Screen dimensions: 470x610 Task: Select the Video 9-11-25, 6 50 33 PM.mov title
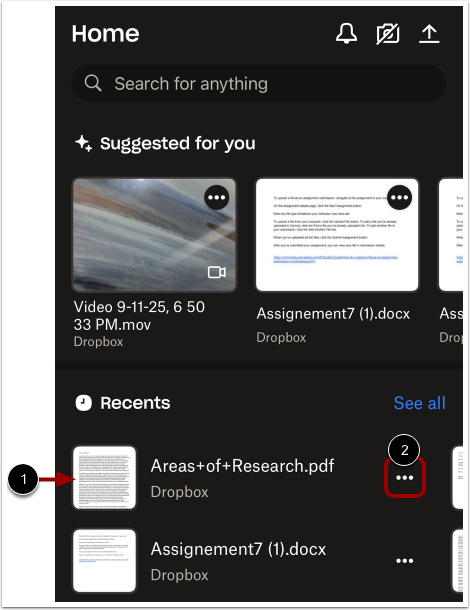tap(139, 316)
